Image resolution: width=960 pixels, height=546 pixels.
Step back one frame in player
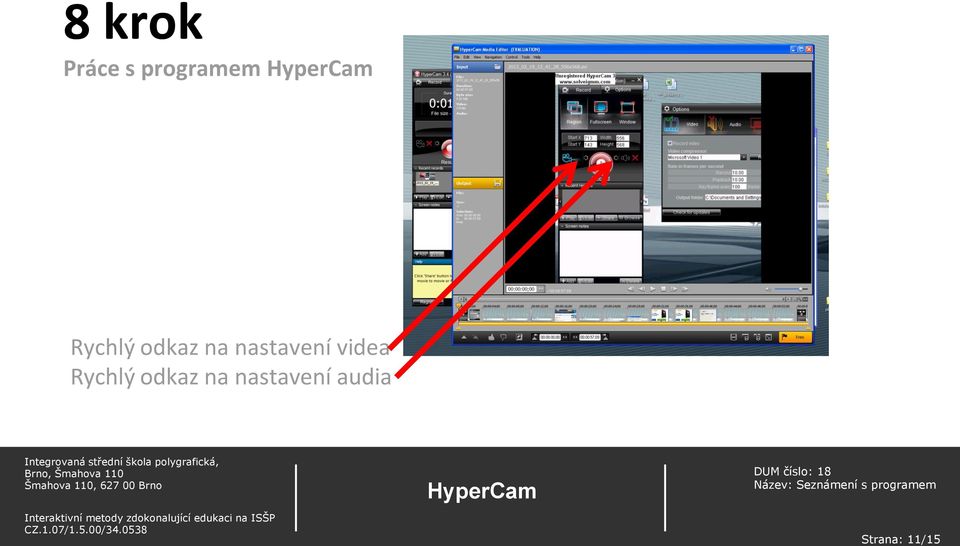tap(642, 289)
